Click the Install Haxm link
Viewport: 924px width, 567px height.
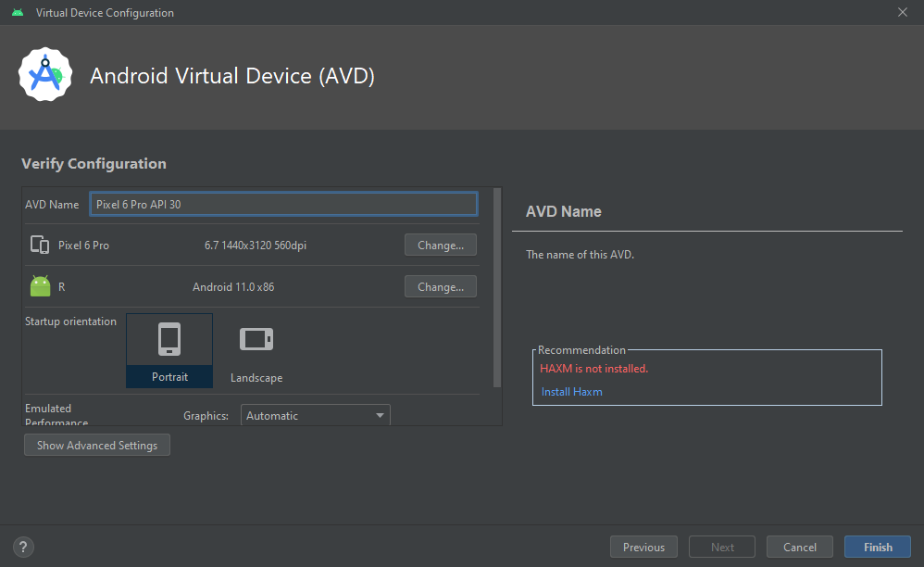571,391
